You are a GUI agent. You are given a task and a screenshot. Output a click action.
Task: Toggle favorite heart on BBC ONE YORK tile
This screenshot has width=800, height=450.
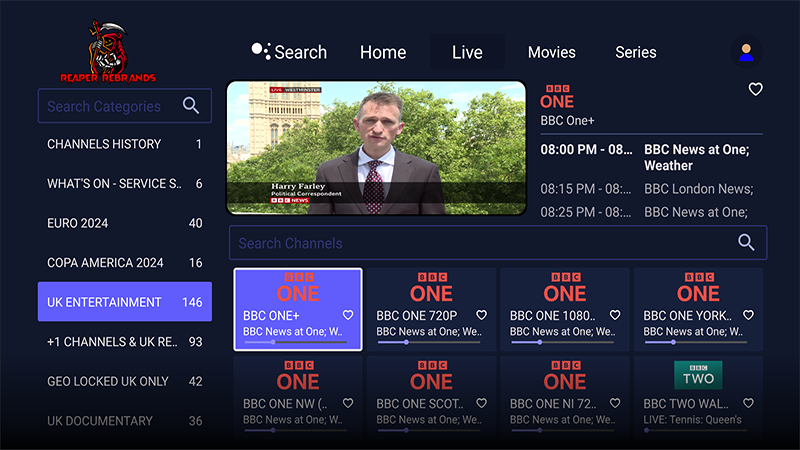pos(748,315)
